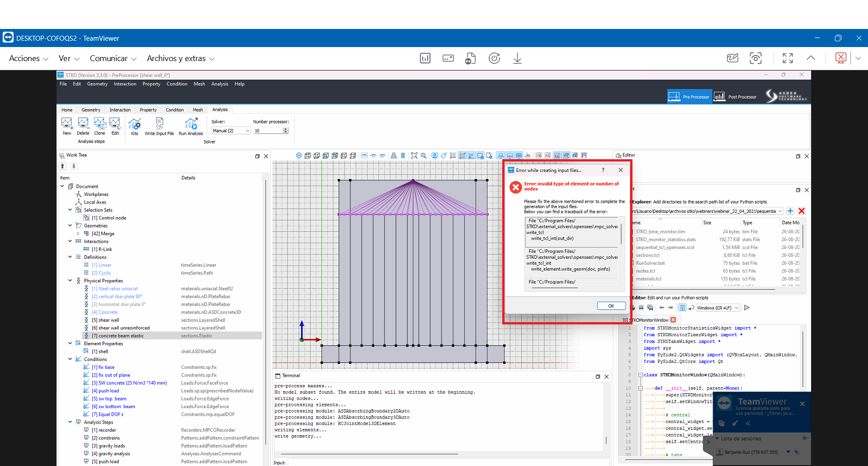Viewport: 868px width, 466px height.
Task: Click OK in the error dialog
Action: pos(611,306)
